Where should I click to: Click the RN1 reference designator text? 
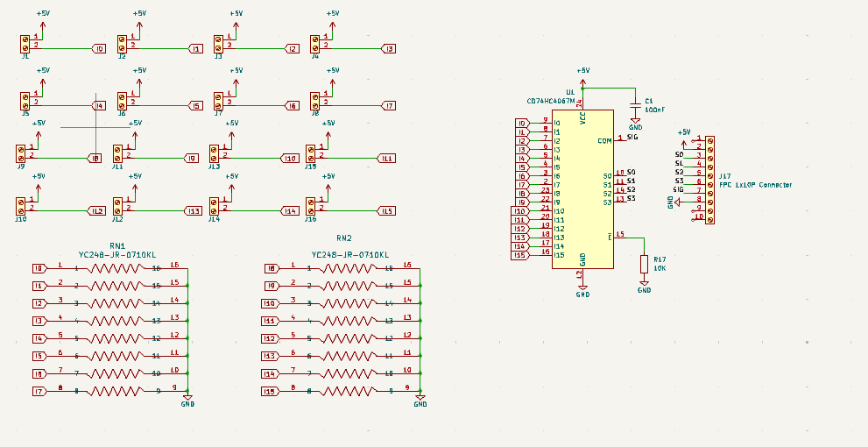click(117, 246)
